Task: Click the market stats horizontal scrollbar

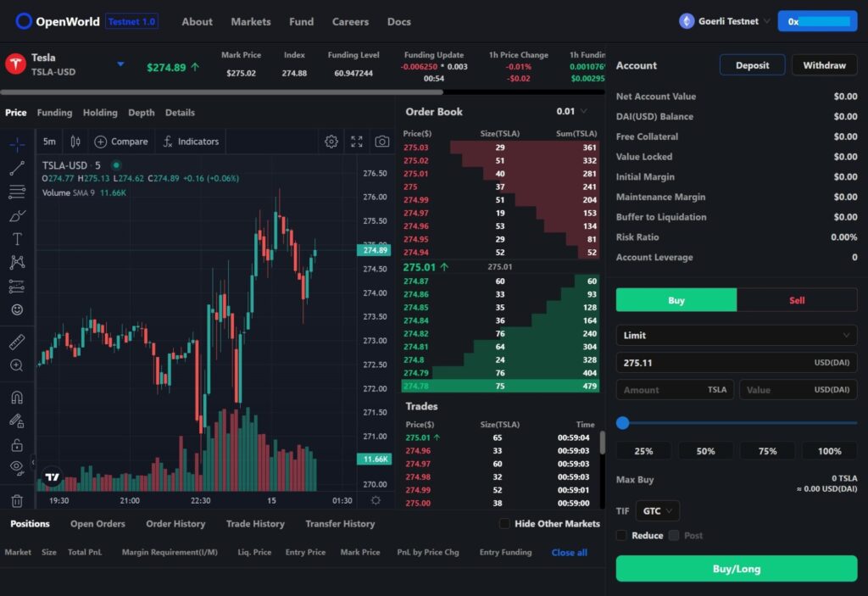Action: 221,92
